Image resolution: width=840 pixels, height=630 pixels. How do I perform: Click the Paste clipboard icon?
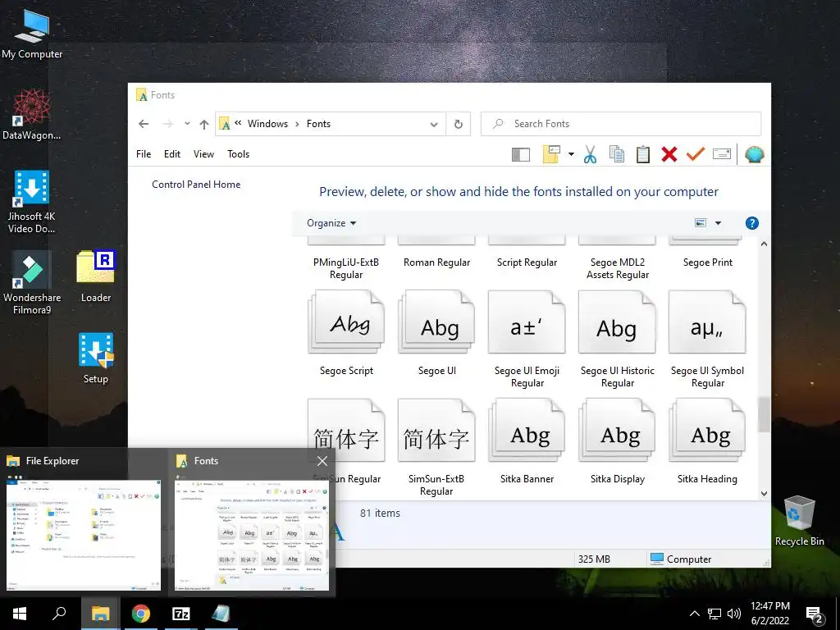click(643, 154)
